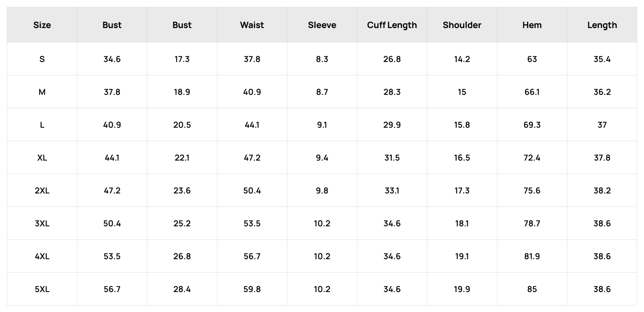Click the Cuff Length 31.5 cell

point(392,158)
